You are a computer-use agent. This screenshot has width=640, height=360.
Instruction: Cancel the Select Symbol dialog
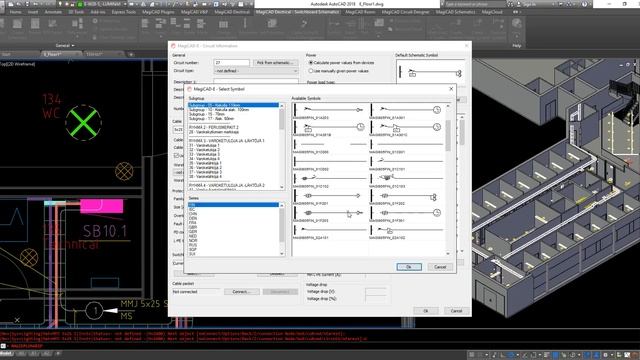pos(440,267)
